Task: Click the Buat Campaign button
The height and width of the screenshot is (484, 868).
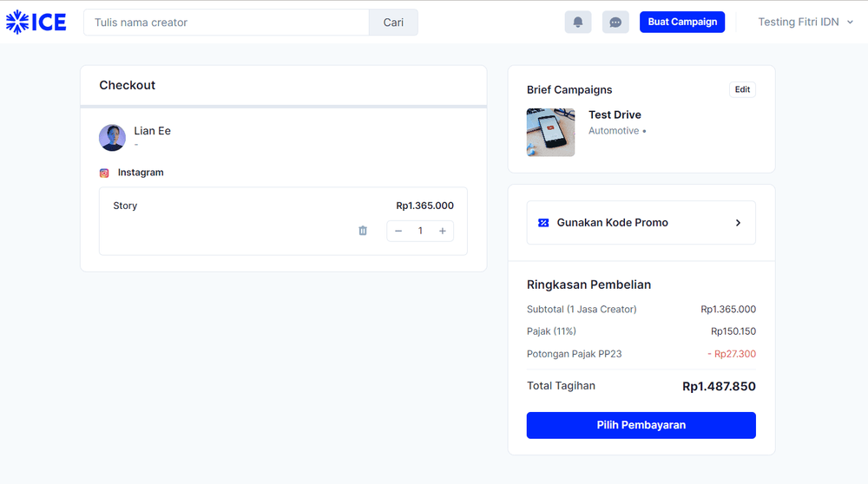Action: click(x=681, y=23)
